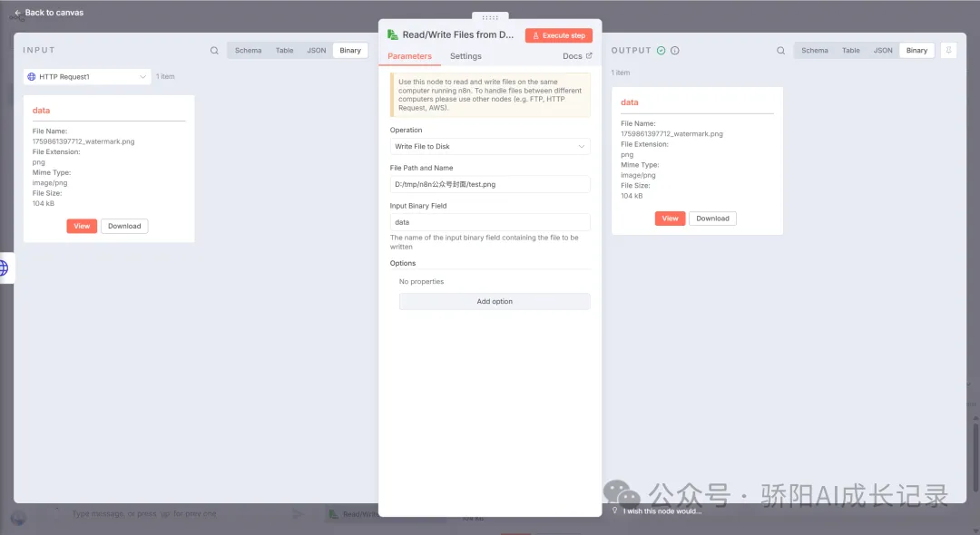Click Add option button
The width and height of the screenshot is (980, 535).
(495, 302)
